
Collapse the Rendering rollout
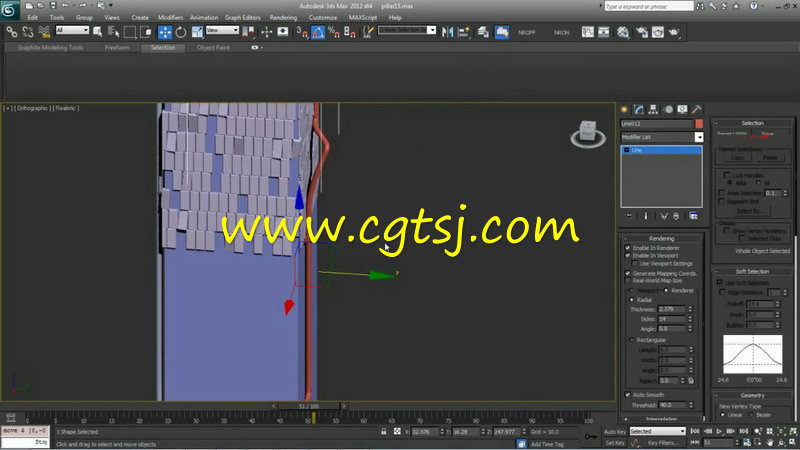pos(662,239)
